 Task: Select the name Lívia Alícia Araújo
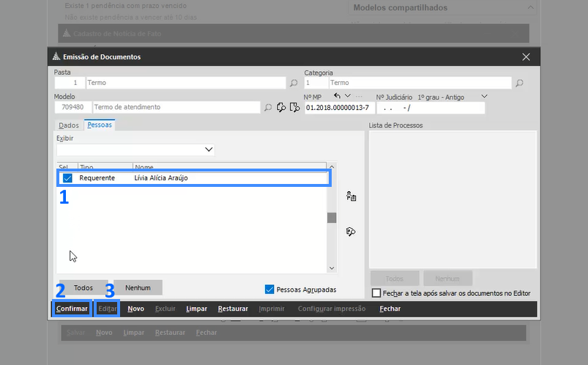pyautogui.click(x=161, y=178)
